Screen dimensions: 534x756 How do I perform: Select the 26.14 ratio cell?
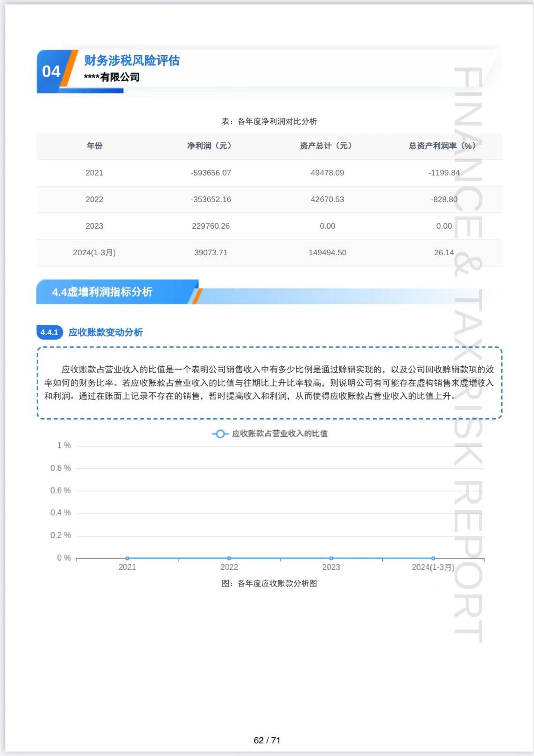coord(444,252)
